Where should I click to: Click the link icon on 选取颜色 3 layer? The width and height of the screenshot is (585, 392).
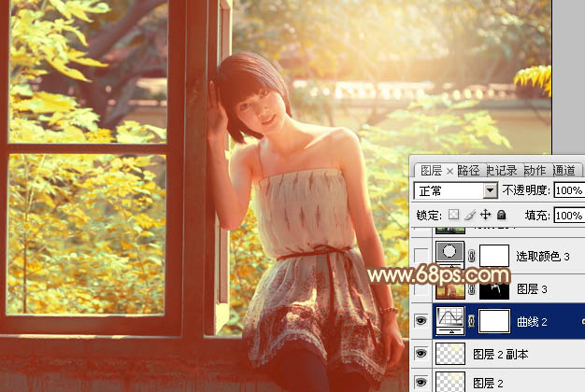[471, 255]
